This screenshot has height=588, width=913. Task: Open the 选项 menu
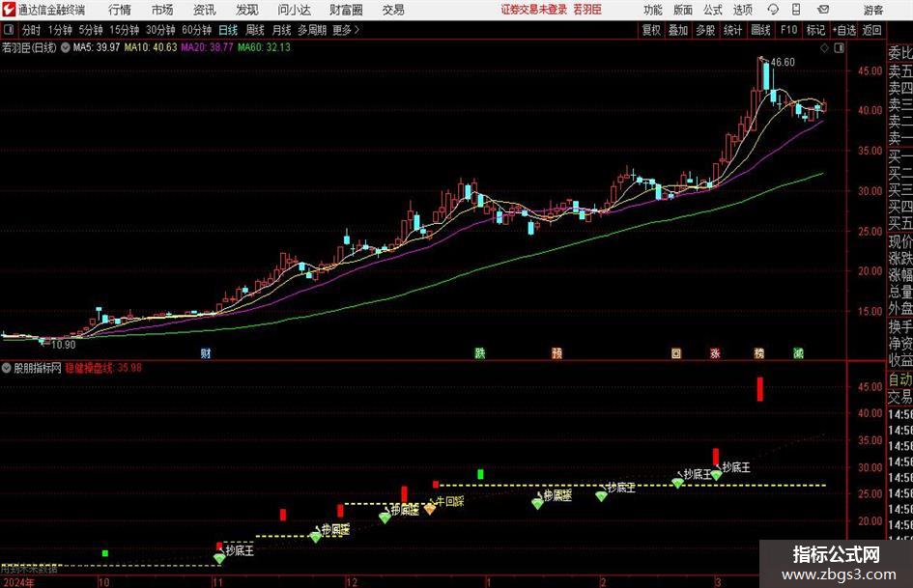pyautogui.click(x=742, y=10)
